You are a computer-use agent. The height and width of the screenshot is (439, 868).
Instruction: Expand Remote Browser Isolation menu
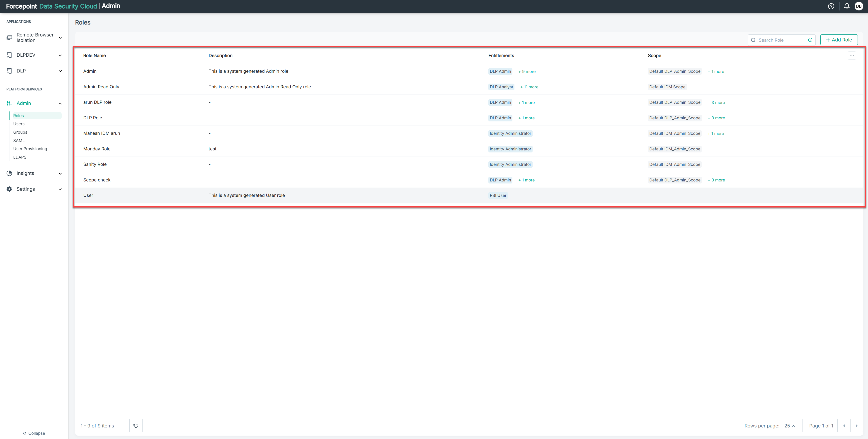[60, 38]
